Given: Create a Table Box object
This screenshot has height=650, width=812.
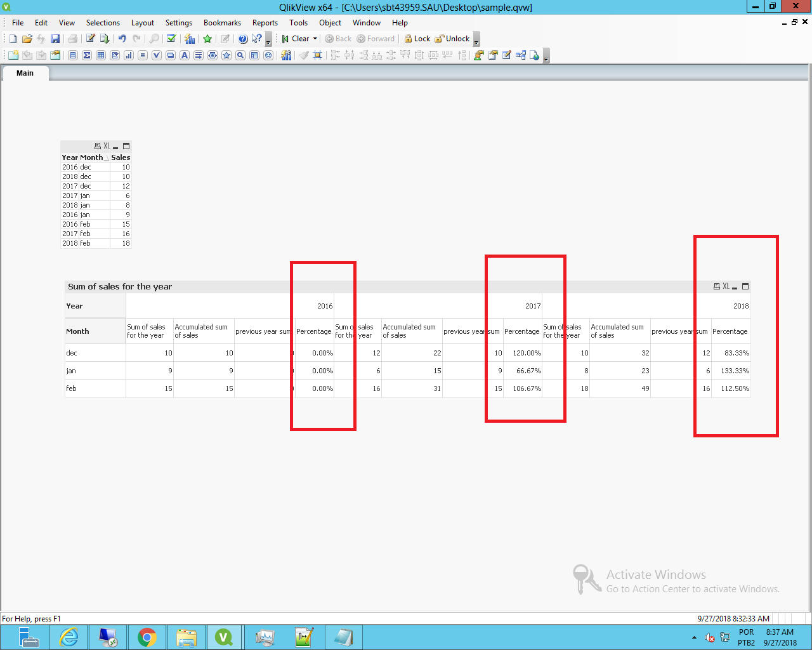Looking at the screenshot, I should (101, 55).
